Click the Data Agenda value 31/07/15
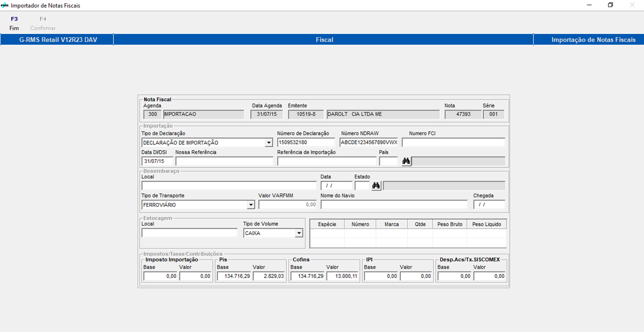Viewport: 644px width, 332px height. tap(267, 114)
